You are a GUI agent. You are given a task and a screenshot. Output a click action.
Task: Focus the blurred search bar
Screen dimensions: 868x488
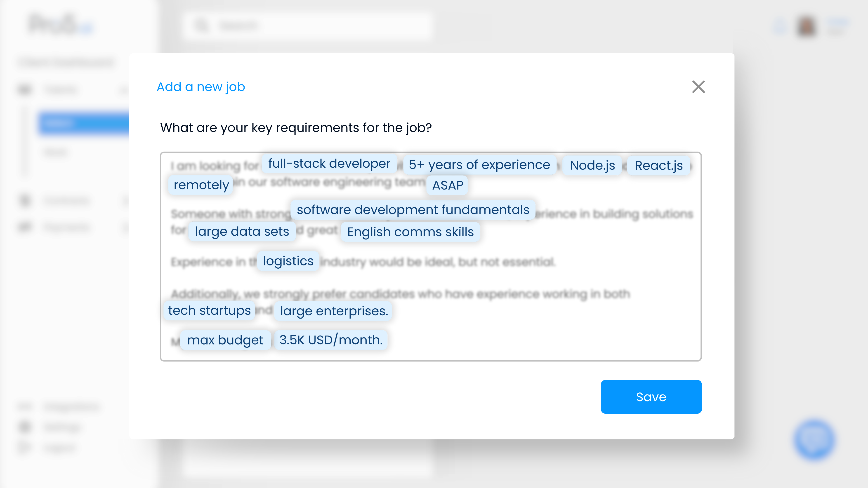coord(307,26)
